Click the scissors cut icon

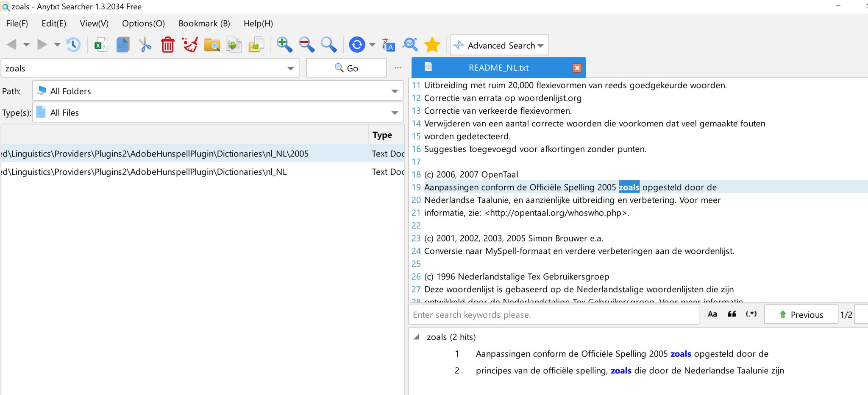point(145,45)
